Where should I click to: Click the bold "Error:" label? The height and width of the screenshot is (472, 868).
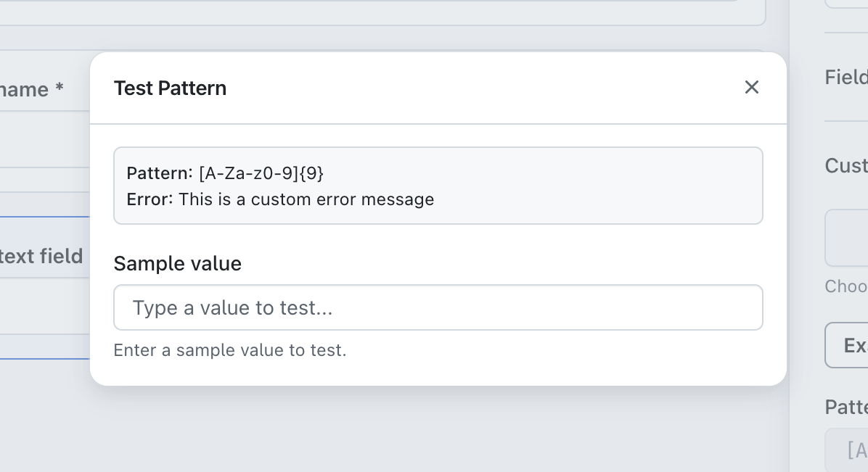pyautogui.click(x=150, y=199)
